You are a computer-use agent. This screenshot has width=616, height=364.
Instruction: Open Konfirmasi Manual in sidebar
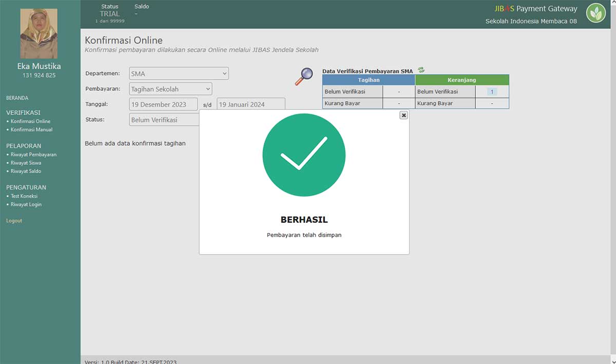pos(31,130)
